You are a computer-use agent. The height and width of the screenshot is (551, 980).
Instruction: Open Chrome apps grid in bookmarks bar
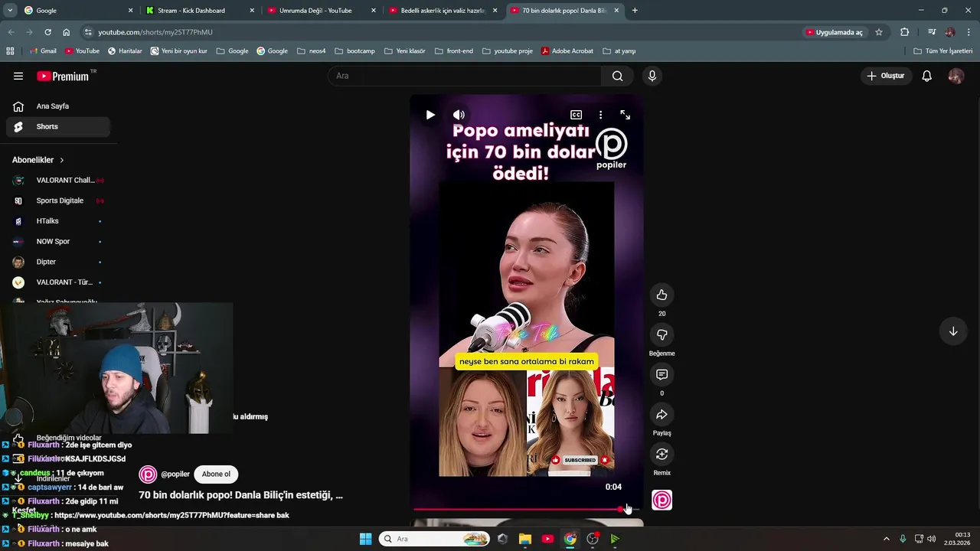coord(10,51)
